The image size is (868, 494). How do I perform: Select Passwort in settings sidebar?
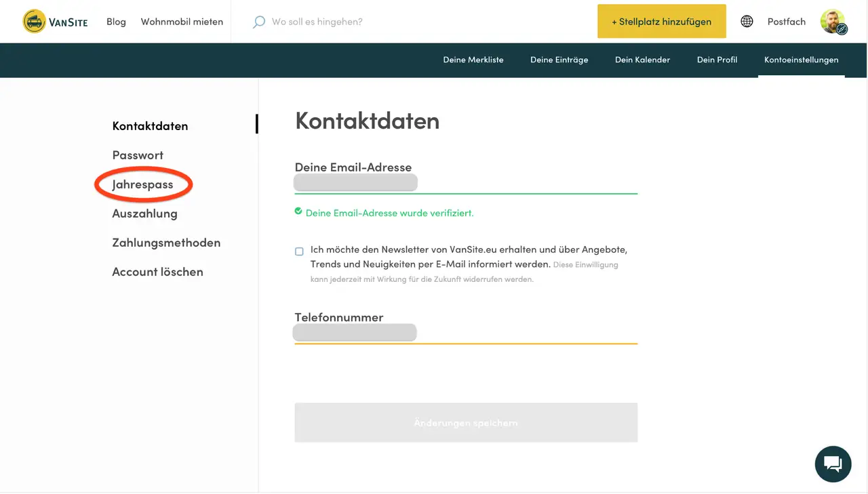pyautogui.click(x=138, y=155)
